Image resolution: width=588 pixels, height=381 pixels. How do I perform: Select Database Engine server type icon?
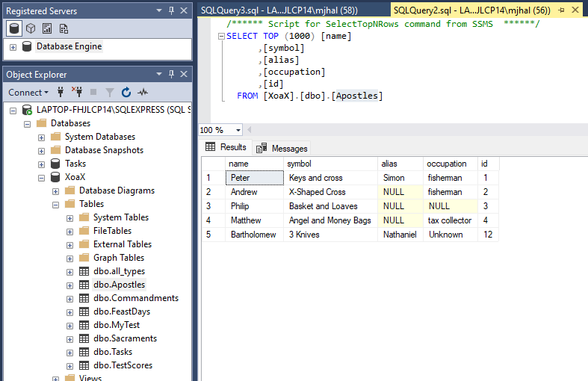[x=14, y=28]
